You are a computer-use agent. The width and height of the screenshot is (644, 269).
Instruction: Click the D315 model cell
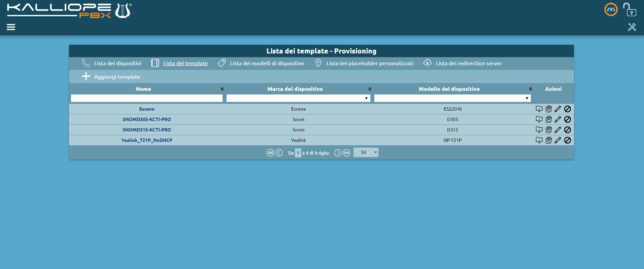pyautogui.click(x=452, y=130)
